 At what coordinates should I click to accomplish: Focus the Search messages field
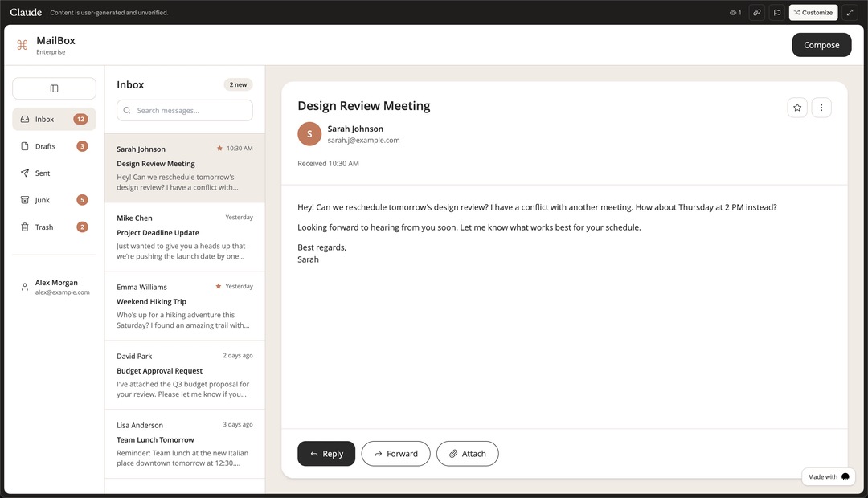coord(184,110)
